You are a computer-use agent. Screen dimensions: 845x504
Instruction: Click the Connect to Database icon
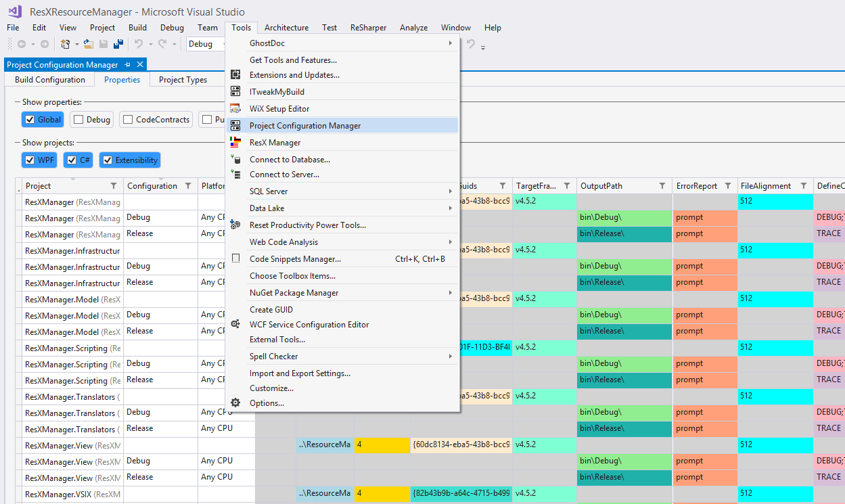235,160
